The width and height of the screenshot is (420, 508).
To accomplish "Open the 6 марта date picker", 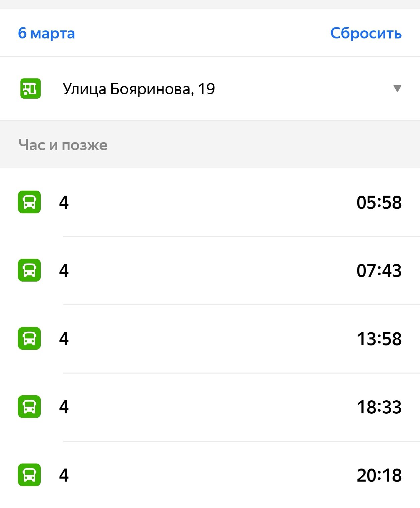I will (x=46, y=33).
